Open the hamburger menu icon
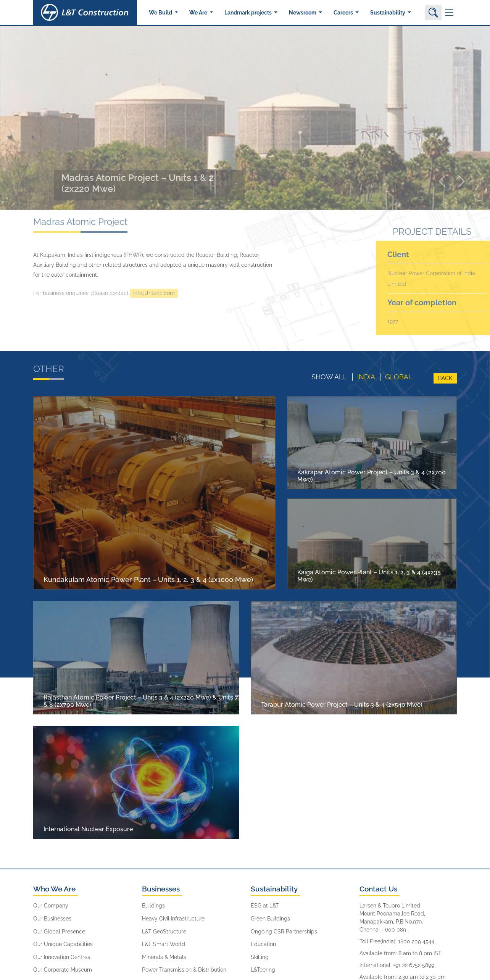 pyautogui.click(x=449, y=13)
